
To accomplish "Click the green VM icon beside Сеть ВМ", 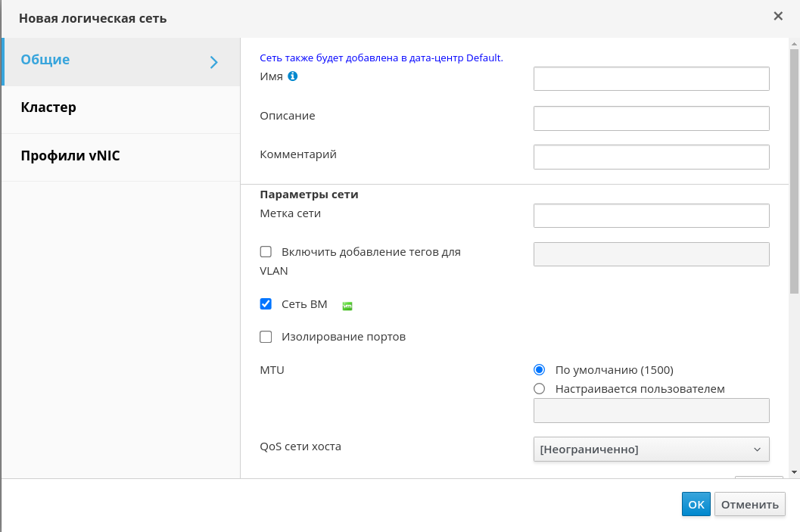I will tap(347, 306).
